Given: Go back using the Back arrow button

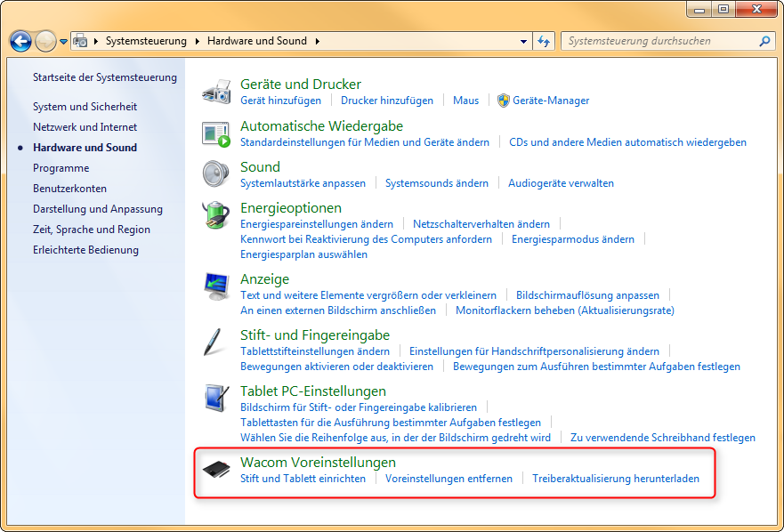Looking at the screenshot, I should 21,41.
